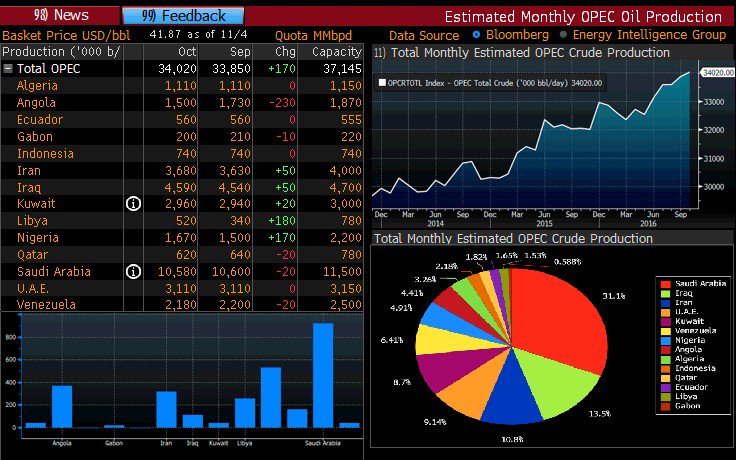Open the Saudi Arabia info icon
This screenshot has width=736, height=460.
133,271
